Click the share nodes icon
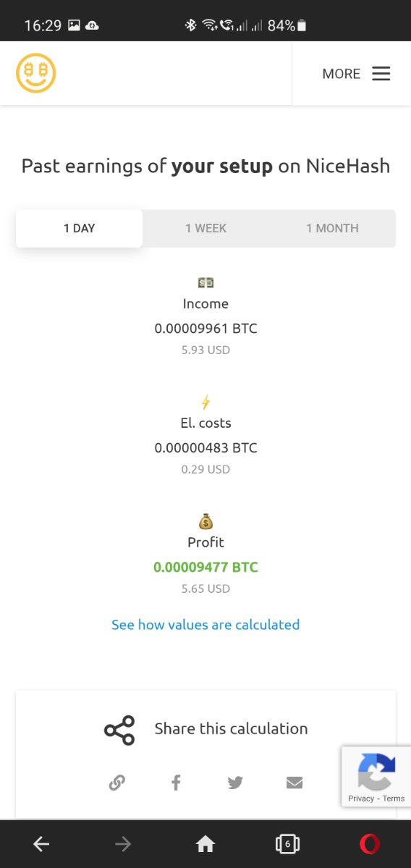 [x=119, y=730]
